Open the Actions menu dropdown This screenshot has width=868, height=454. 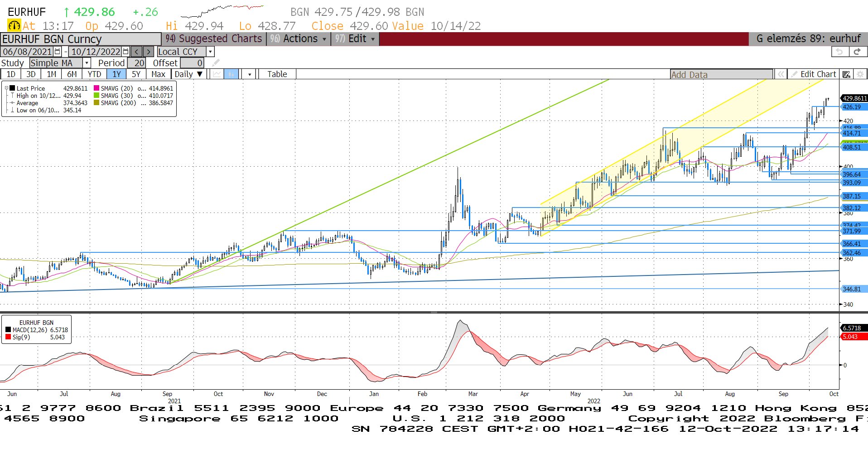click(299, 39)
